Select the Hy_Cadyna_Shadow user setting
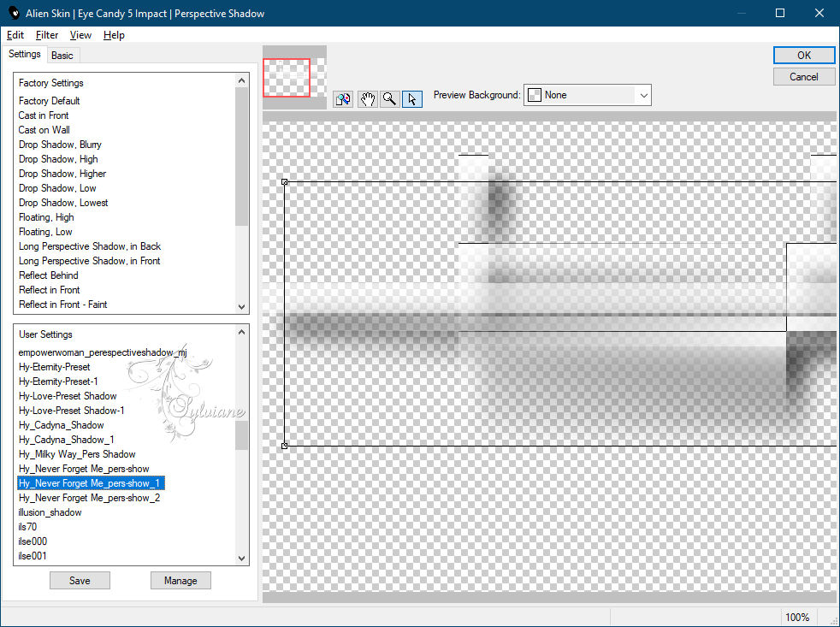This screenshot has height=627, width=840. [x=61, y=425]
